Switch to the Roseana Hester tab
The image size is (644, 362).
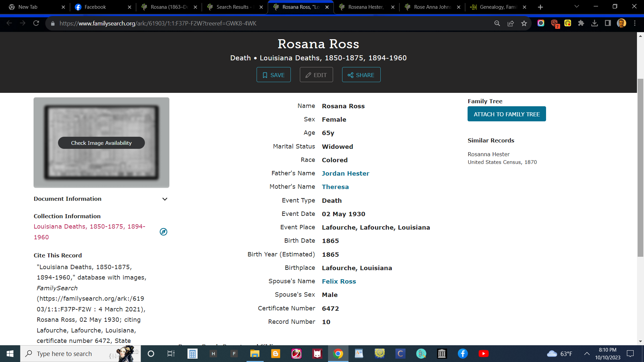tap(366, 7)
